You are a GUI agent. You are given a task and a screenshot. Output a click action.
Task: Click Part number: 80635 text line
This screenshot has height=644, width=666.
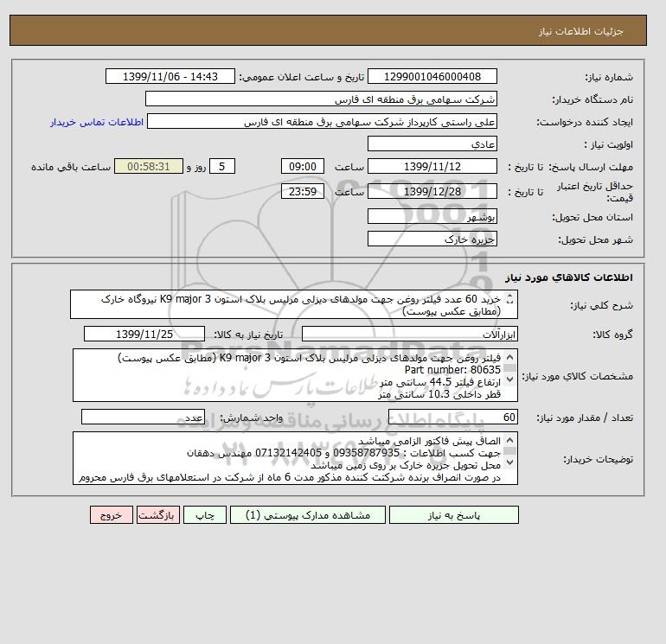452,370
